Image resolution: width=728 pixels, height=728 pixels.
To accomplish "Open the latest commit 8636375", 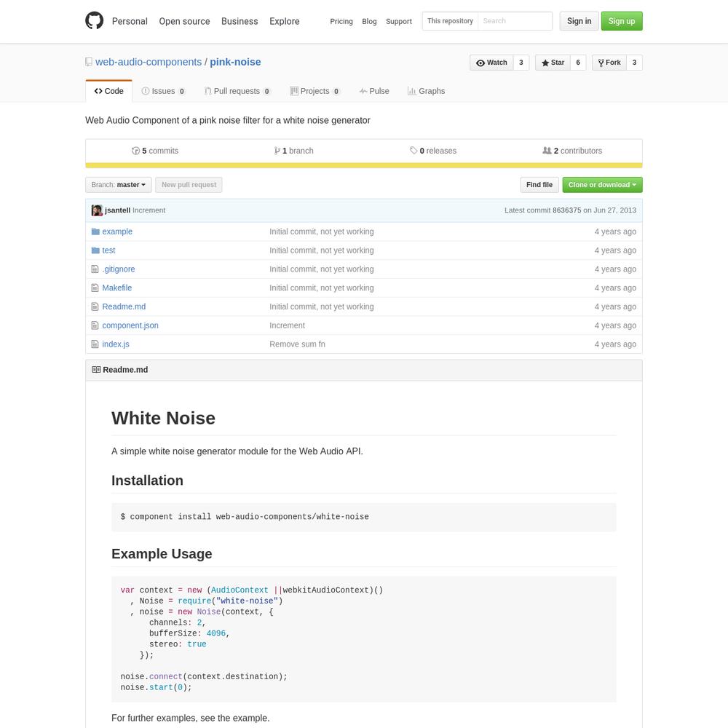I will 566,210.
